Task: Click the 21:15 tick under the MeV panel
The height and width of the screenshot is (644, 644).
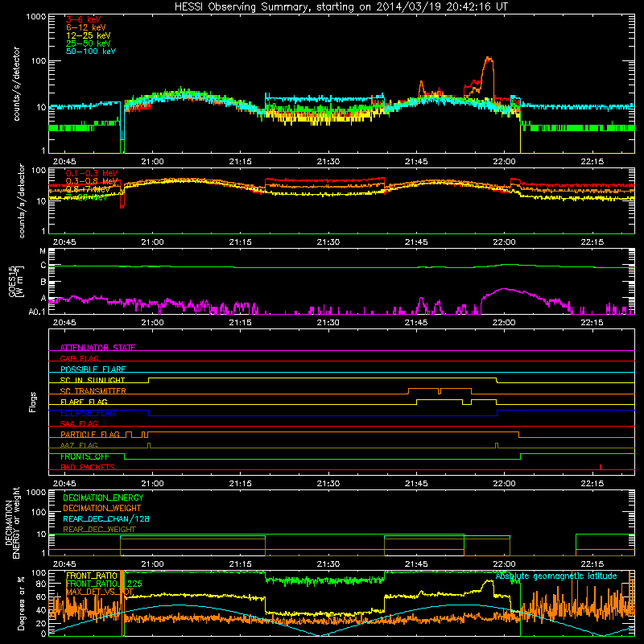Action: 240,242
